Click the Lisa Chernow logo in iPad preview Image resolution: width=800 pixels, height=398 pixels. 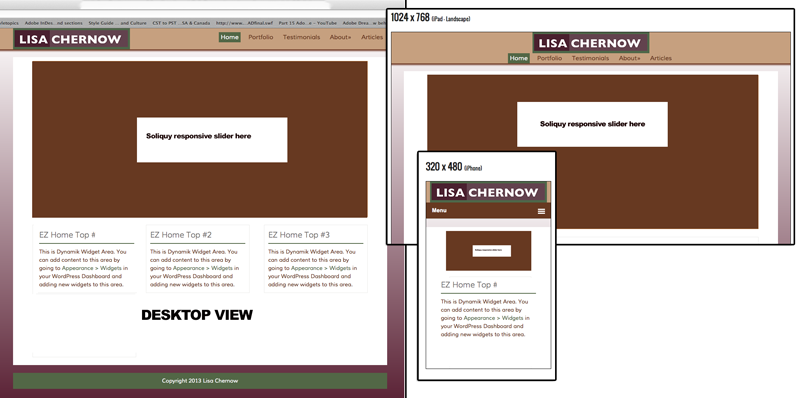tap(591, 43)
